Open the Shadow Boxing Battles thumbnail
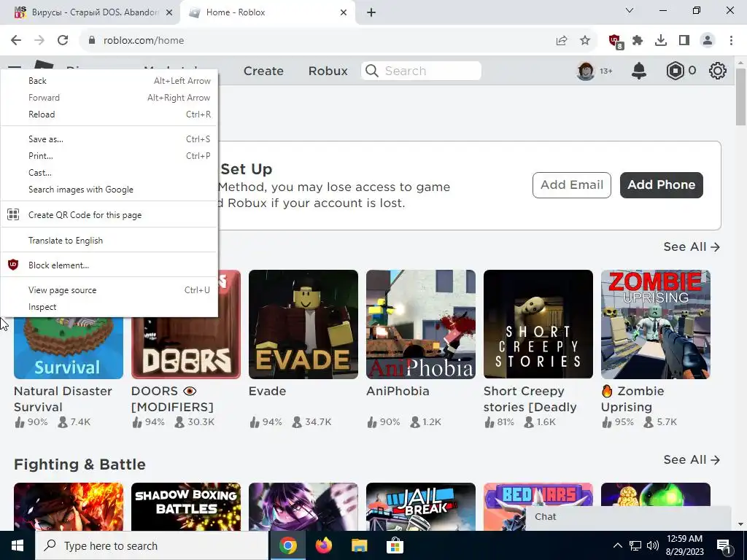 click(186, 507)
